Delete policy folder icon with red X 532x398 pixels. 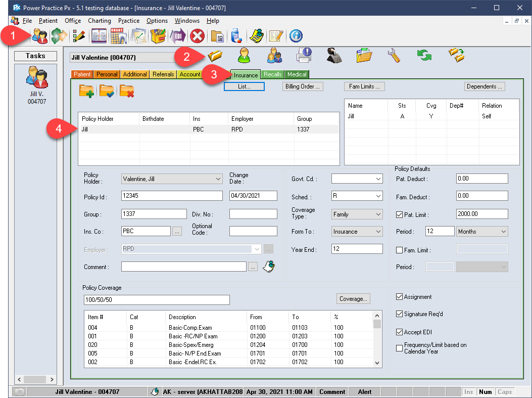coord(126,91)
